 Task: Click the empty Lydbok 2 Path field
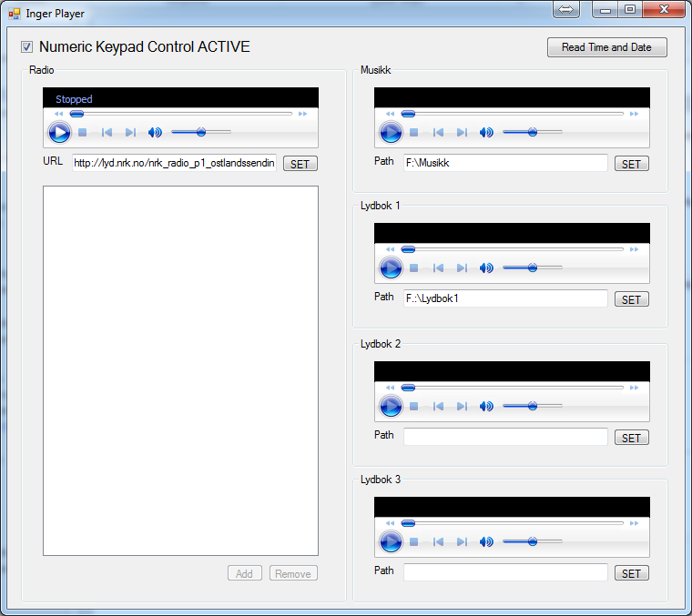tap(505, 437)
